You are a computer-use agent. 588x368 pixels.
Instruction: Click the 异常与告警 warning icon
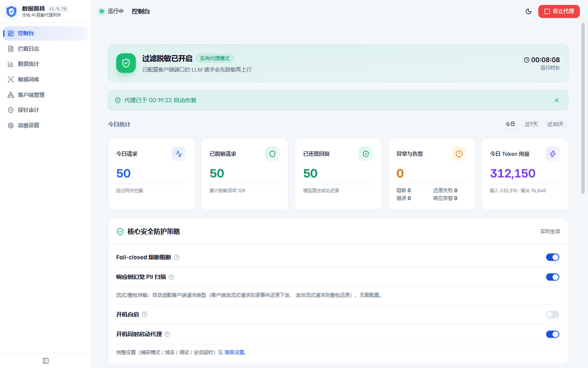459,154
